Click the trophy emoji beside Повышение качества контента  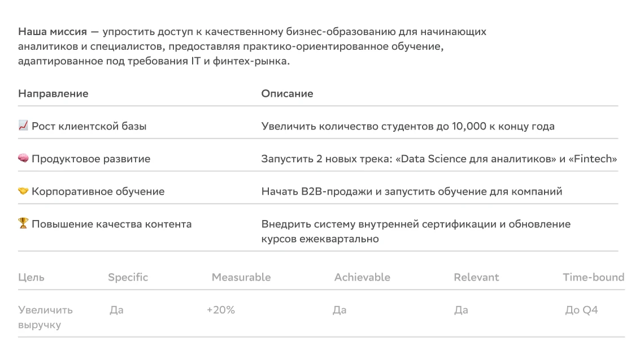[23, 224]
